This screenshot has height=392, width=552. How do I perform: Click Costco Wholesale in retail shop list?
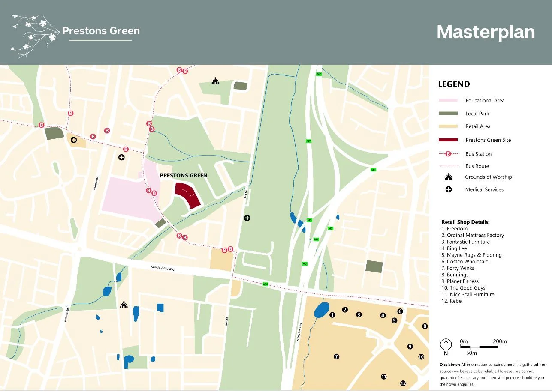(468, 261)
